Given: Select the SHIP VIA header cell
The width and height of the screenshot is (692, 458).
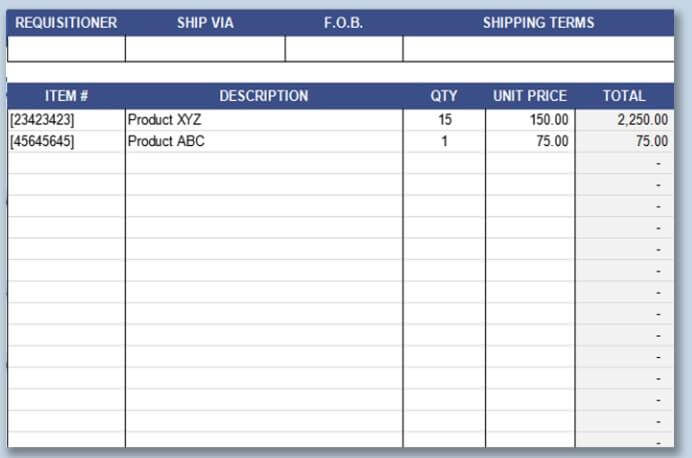Looking at the screenshot, I should pyautogui.click(x=205, y=22).
